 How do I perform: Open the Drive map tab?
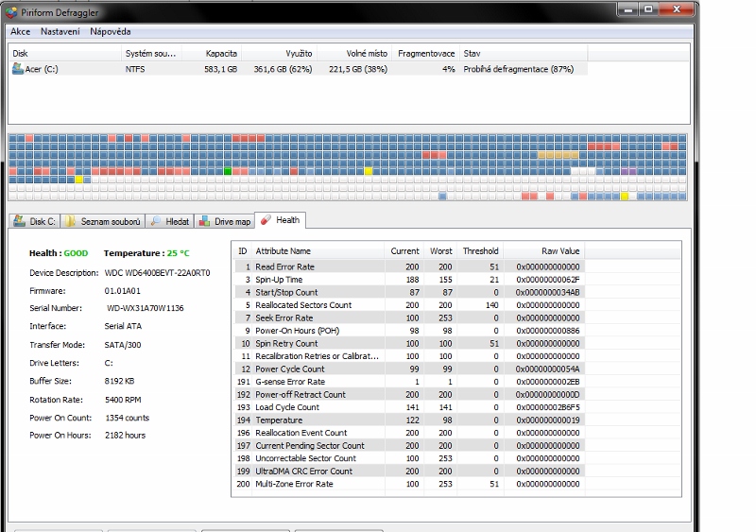[x=225, y=221]
